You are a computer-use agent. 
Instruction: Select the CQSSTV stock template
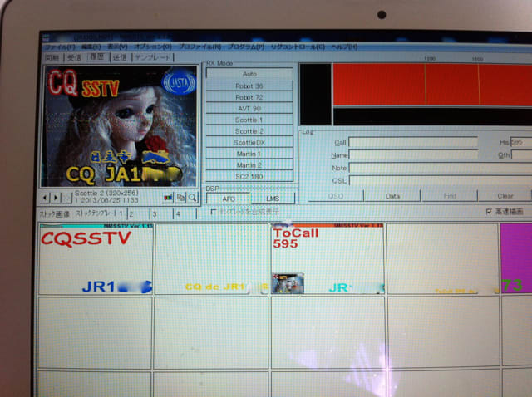point(96,258)
